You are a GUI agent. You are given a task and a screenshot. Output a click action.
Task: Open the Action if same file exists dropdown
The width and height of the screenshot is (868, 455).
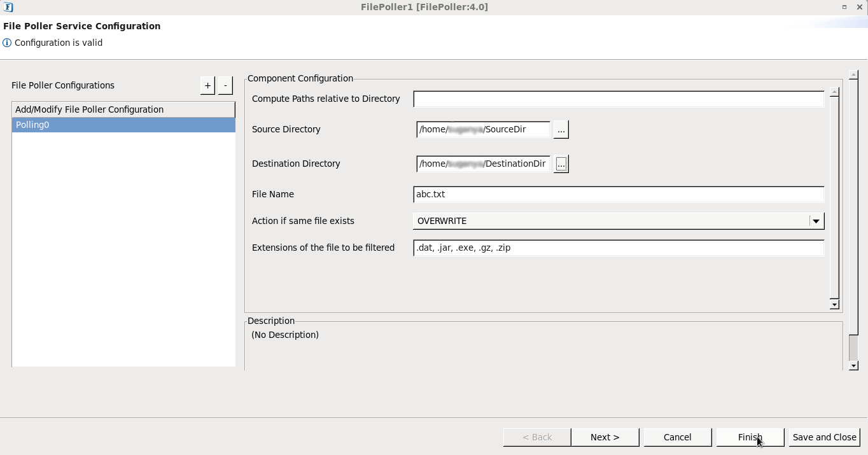click(619, 221)
